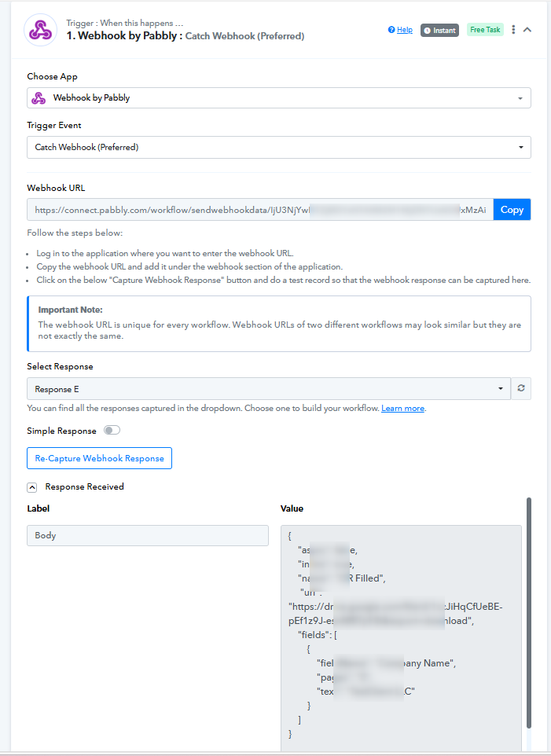Click the Instant clock badge
551x756 pixels.
(x=439, y=31)
